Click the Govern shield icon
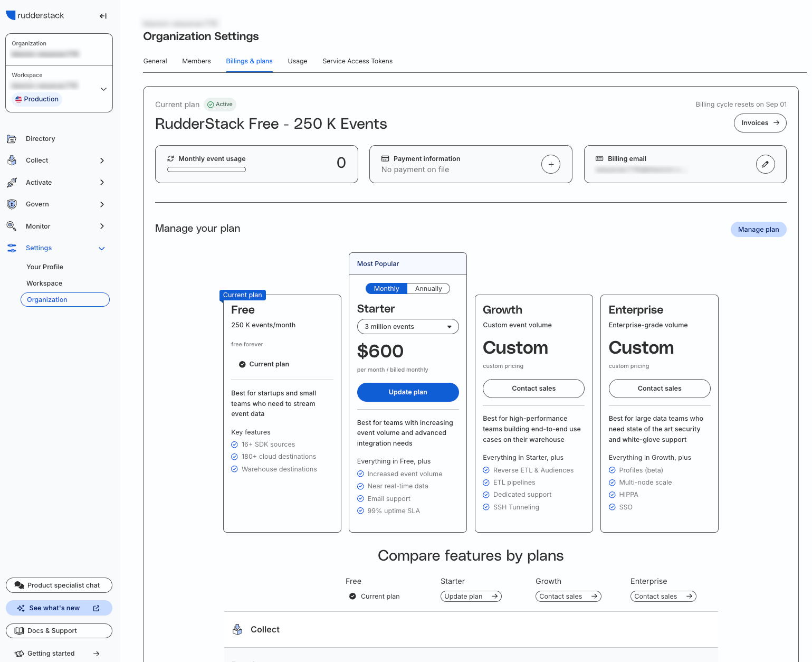Screen dimensions: 812x662 coord(12,204)
